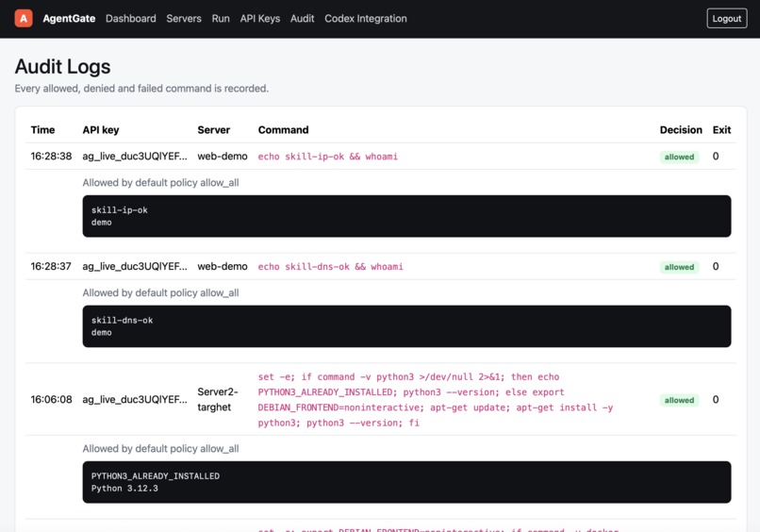Select the 16:28:37 timestamp cell
Image resolution: width=760 pixels, height=532 pixels.
tap(51, 266)
